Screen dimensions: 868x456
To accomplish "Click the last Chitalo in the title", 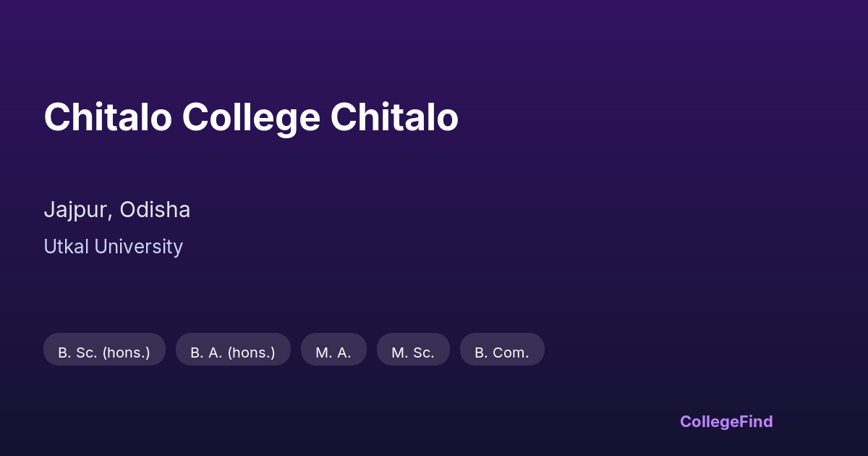I will click(394, 117).
